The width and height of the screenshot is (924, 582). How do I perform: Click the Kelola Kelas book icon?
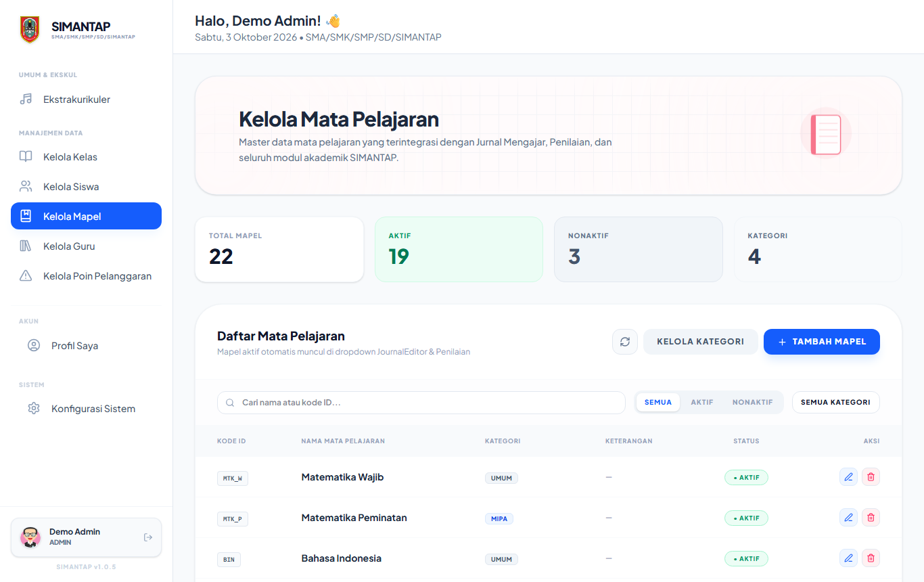point(26,157)
